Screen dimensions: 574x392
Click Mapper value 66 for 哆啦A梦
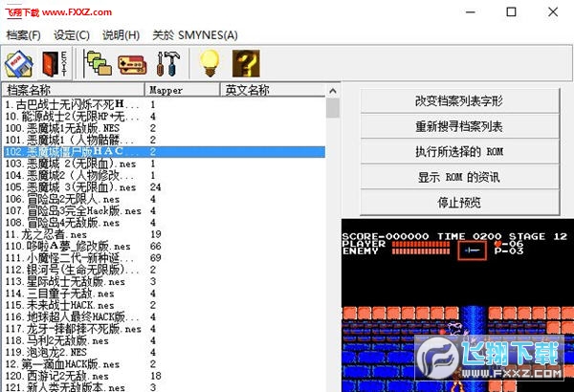(155, 246)
